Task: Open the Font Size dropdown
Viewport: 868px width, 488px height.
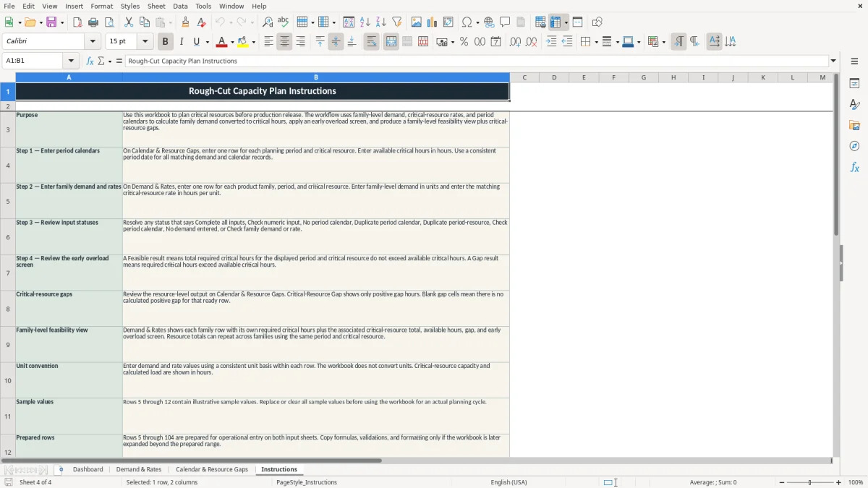Action: 145,42
